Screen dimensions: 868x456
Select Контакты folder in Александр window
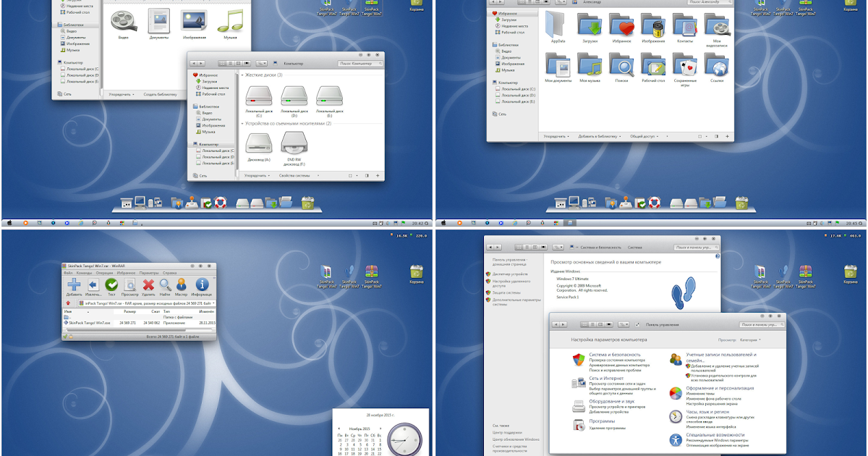pyautogui.click(x=685, y=24)
